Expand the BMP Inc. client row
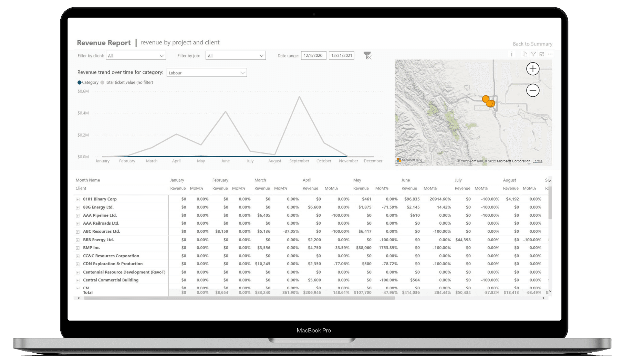 (x=78, y=248)
